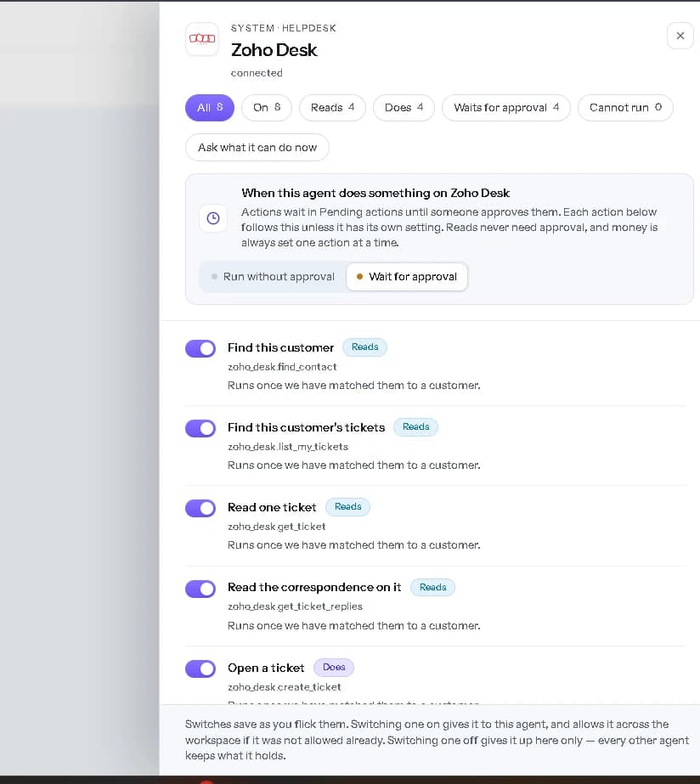Click the Does badge beside Open a ticket
Viewport: 700px width, 784px height.
[x=334, y=668]
